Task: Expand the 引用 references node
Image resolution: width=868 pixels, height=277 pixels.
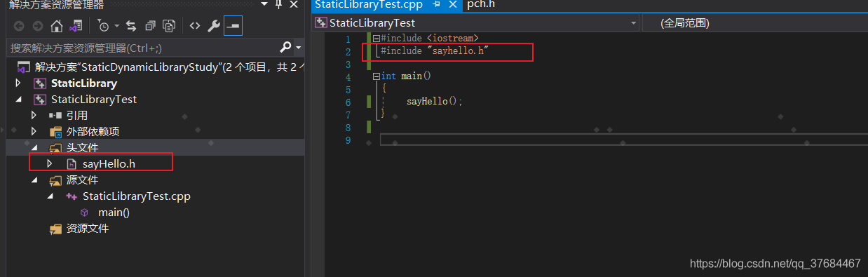Action: click(x=34, y=116)
